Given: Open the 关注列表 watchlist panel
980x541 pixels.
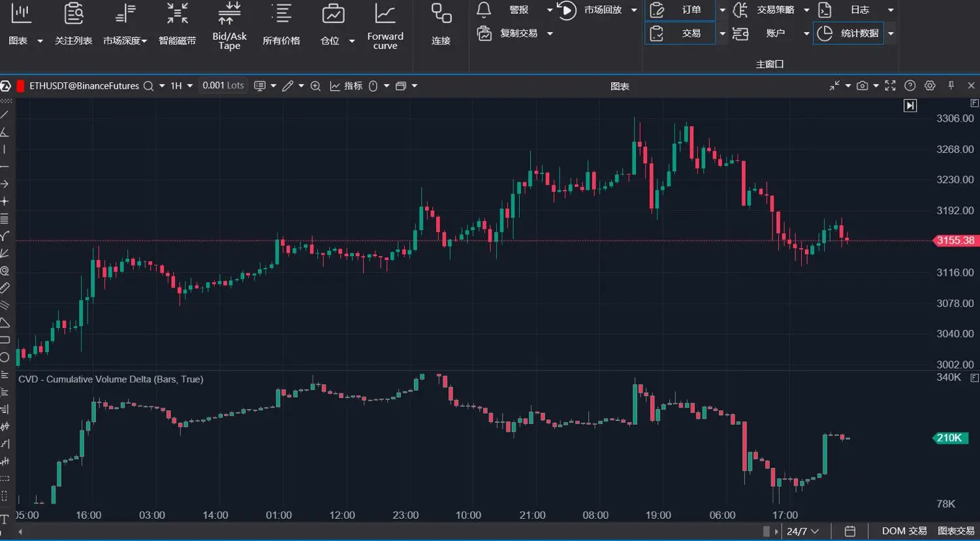Looking at the screenshot, I should (x=73, y=25).
